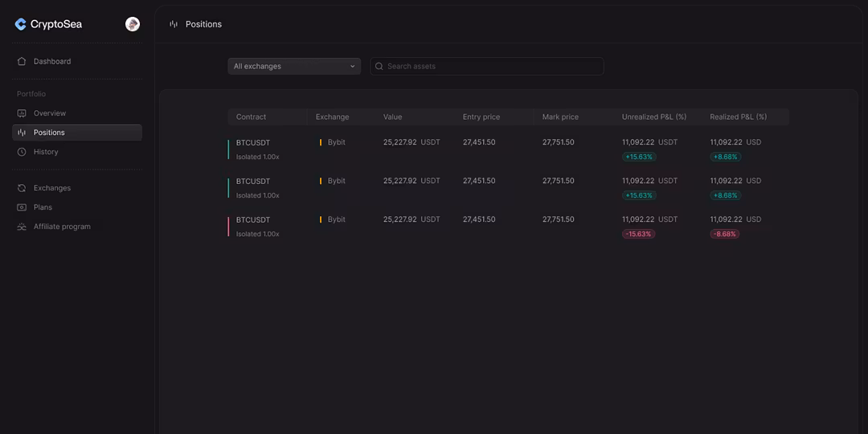The image size is (868, 434).
Task: Sort by Entry price column header
Action: click(481, 117)
